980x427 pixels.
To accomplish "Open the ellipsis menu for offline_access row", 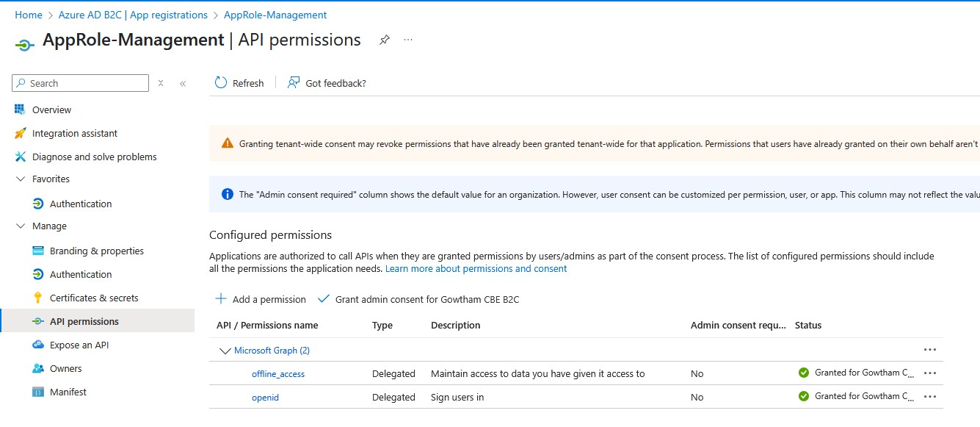I will point(930,373).
